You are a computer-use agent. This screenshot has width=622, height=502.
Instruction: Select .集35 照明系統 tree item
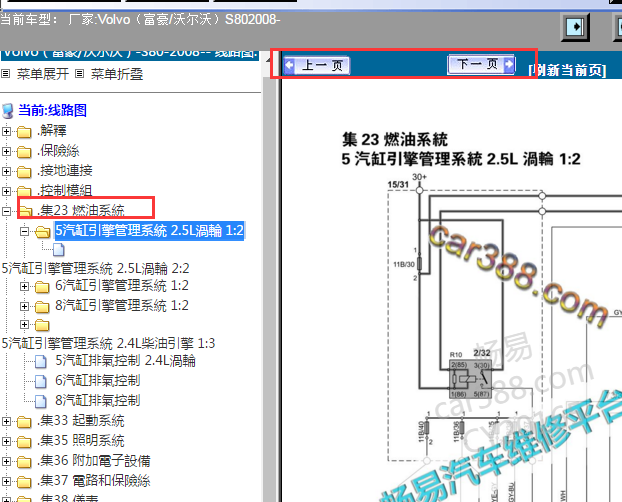[x=81, y=440]
